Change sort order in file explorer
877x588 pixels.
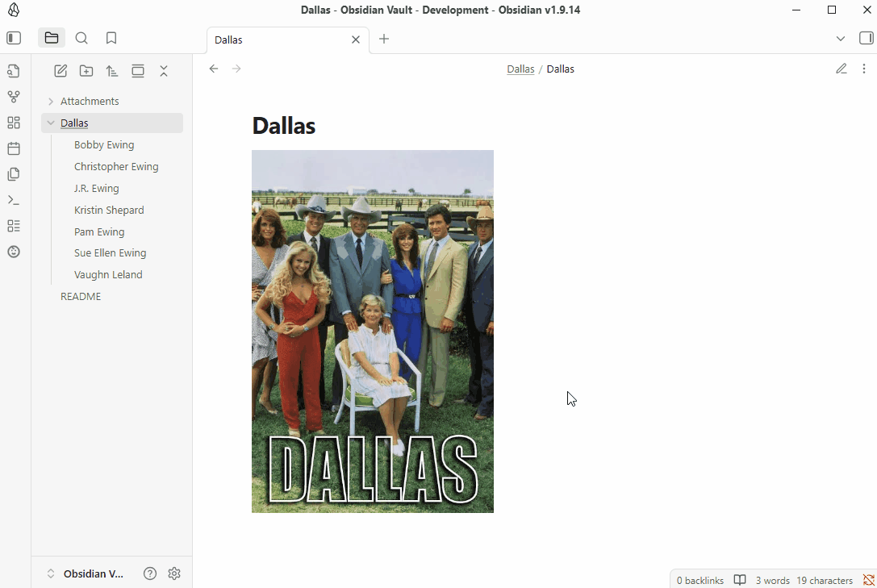(112, 71)
